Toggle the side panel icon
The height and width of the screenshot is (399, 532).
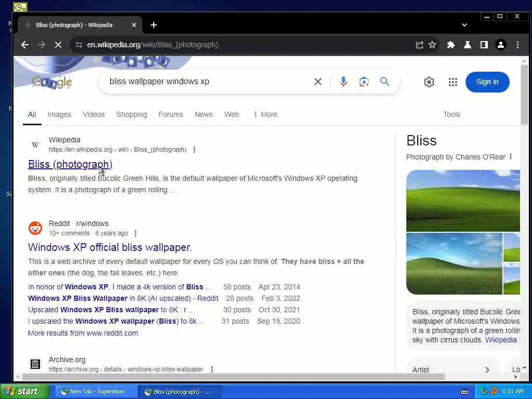click(x=484, y=45)
